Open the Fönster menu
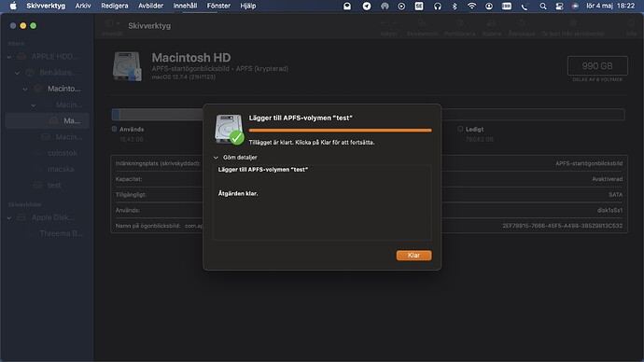This screenshot has width=644, height=362. [x=218, y=6]
